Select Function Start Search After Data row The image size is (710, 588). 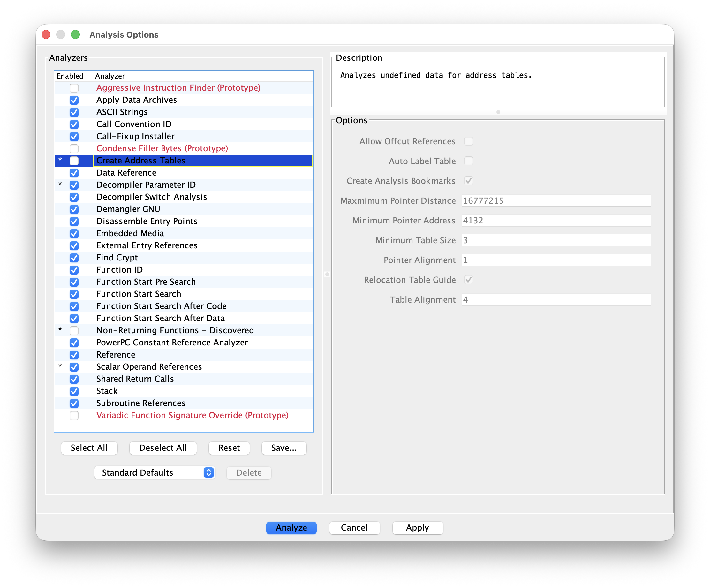(x=184, y=319)
